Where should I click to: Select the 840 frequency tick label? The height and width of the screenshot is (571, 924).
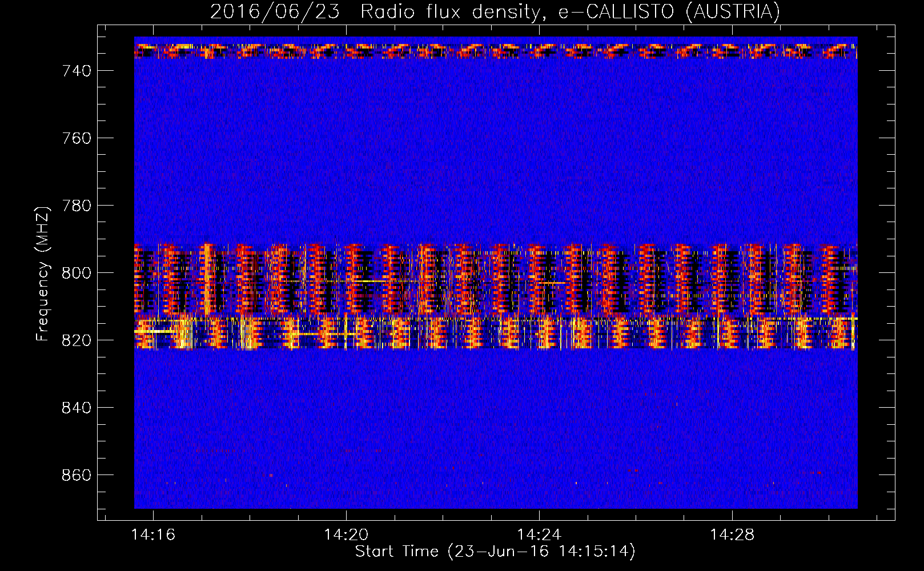[x=77, y=408]
